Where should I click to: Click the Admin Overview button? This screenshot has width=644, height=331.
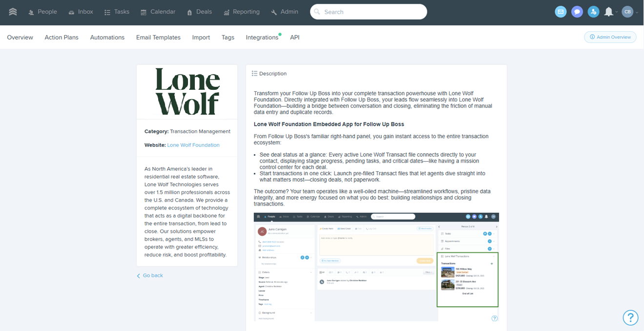point(610,37)
